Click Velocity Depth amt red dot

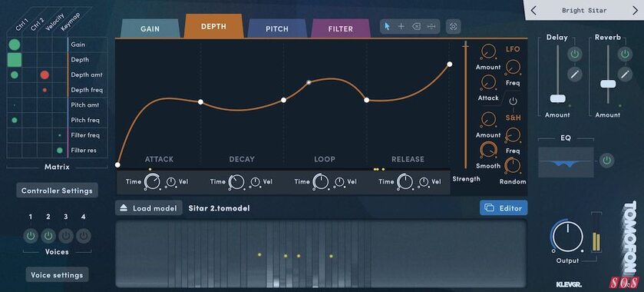point(45,75)
